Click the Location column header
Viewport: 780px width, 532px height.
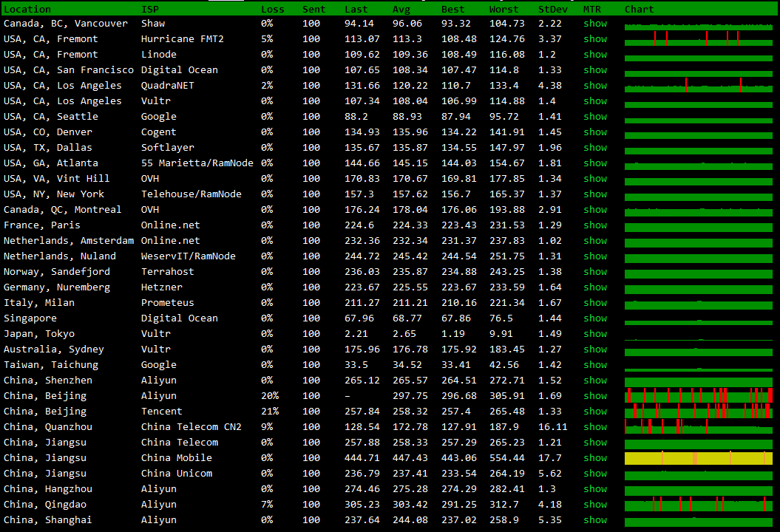[x=27, y=10]
